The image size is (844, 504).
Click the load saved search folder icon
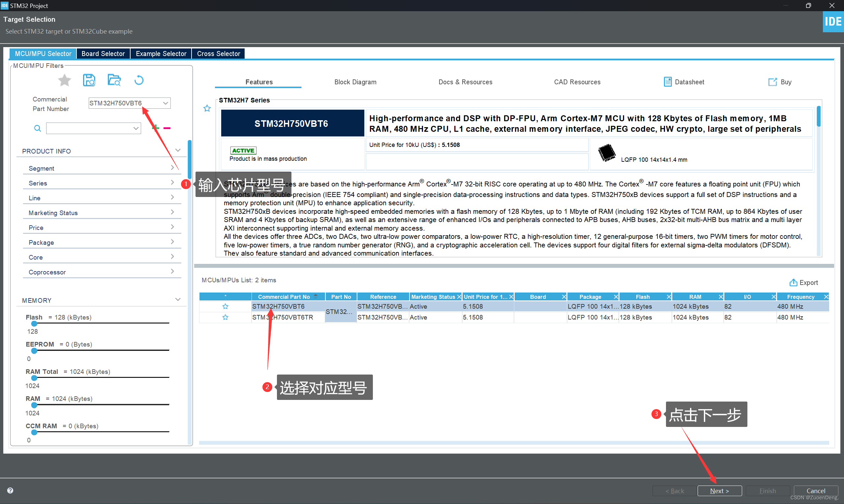pyautogui.click(x=114, y=80)
